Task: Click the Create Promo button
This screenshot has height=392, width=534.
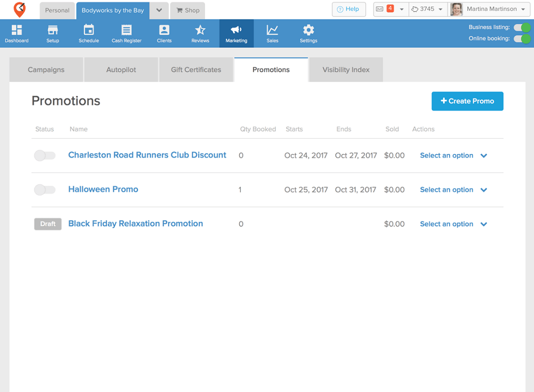Action: pyautogui.click(x=467, y=101)
